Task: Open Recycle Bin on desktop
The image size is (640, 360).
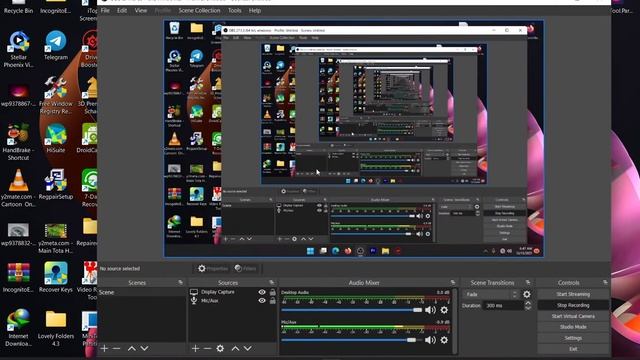Action: click(x=18, y=7)
